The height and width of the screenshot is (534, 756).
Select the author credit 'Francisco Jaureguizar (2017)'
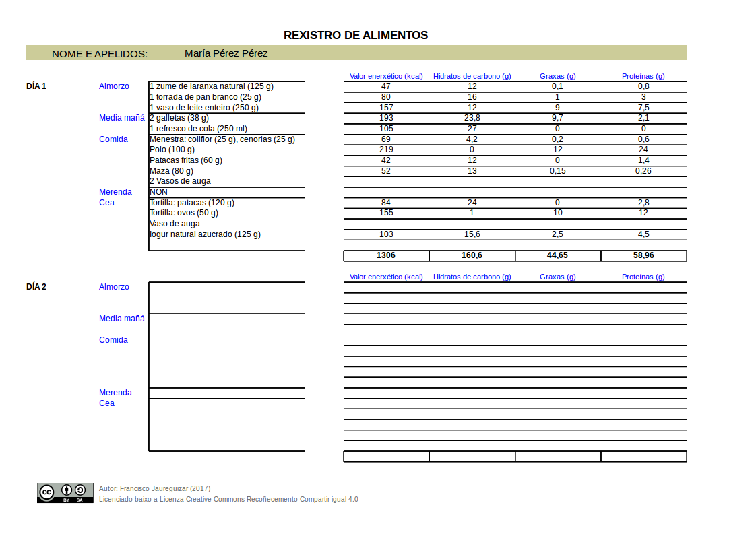(154, 488)
